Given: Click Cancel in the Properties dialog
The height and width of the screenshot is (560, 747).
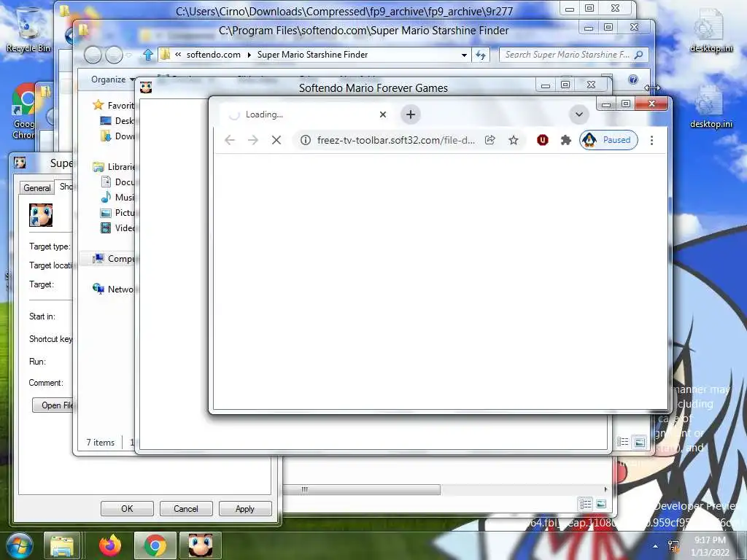Looking at the screenshot, I should tap(186, 508).
